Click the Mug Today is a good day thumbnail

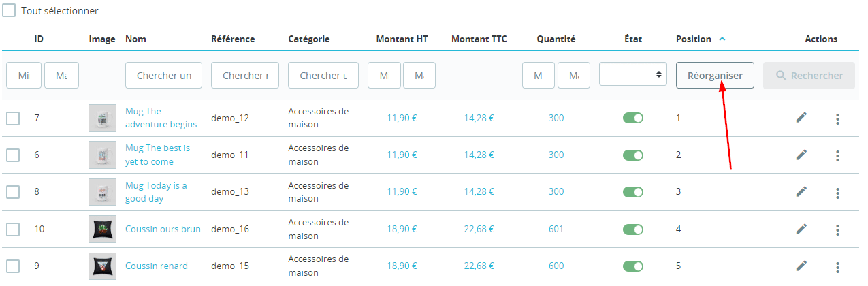pos(102,192)
